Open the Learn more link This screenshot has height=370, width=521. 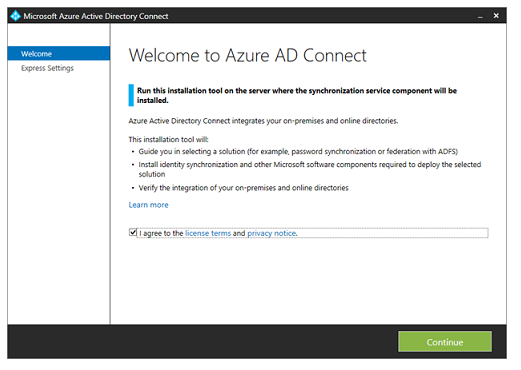click(148, 205)
